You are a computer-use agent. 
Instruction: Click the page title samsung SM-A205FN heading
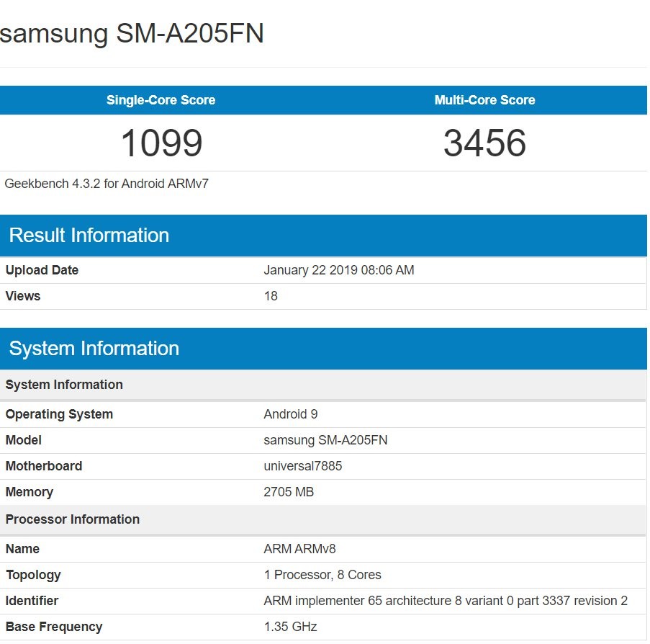point(132,33)
